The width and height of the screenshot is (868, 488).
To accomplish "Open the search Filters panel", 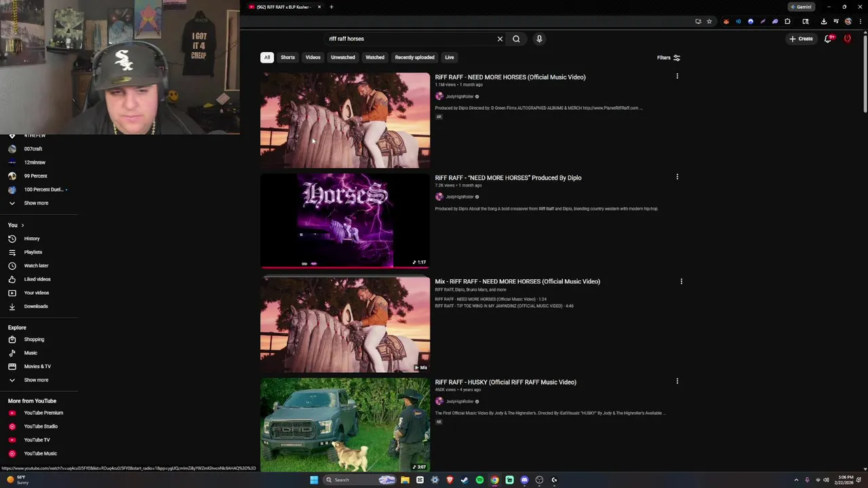I will pyautogui.click(x=669, y=58).
